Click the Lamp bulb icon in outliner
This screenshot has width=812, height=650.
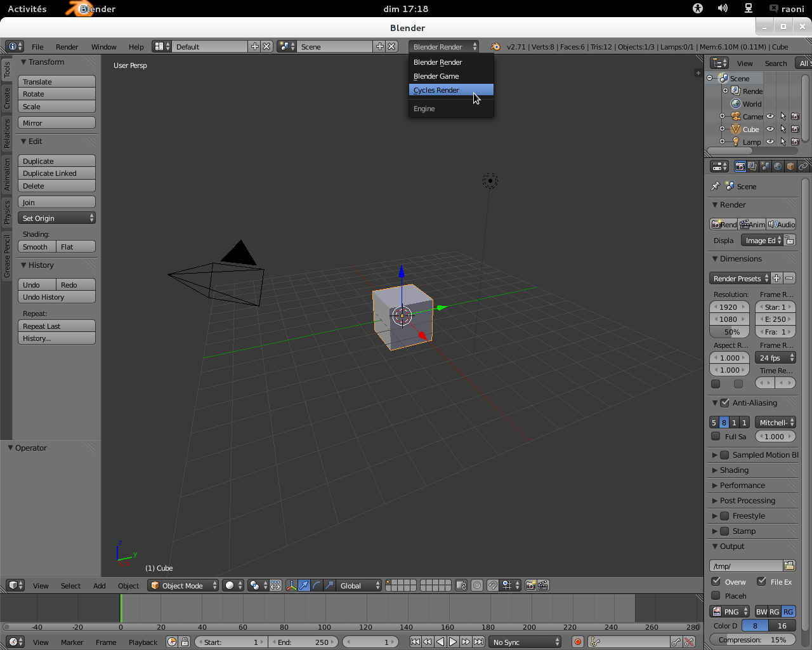click(736, 142)
